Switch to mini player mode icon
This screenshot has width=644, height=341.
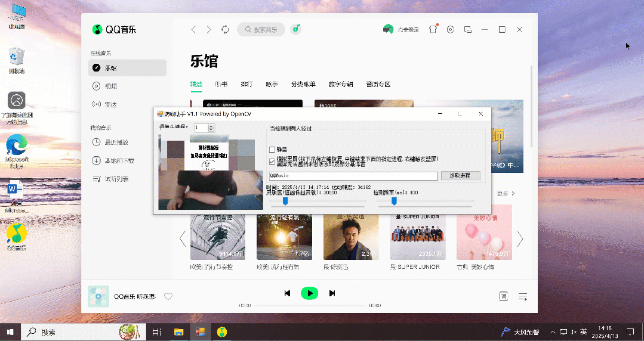point(468,30)
